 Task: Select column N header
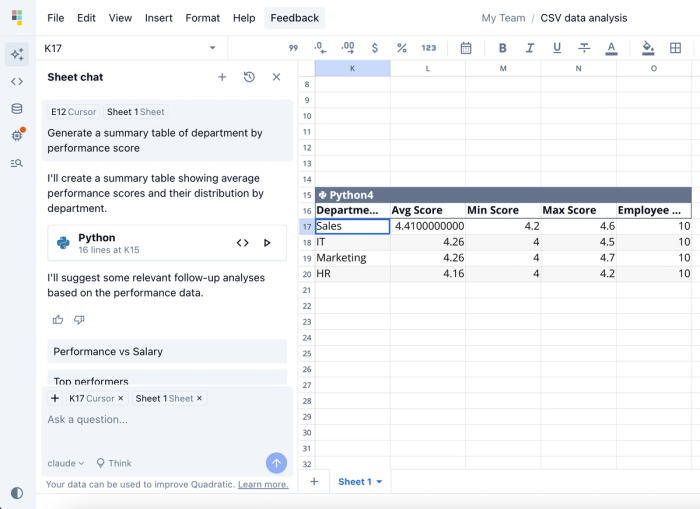click(579, 68)
